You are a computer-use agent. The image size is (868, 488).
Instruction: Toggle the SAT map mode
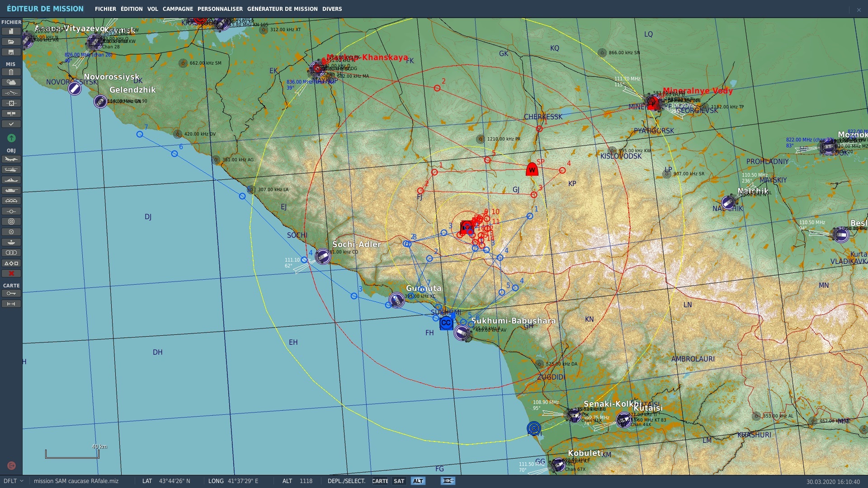399,481
